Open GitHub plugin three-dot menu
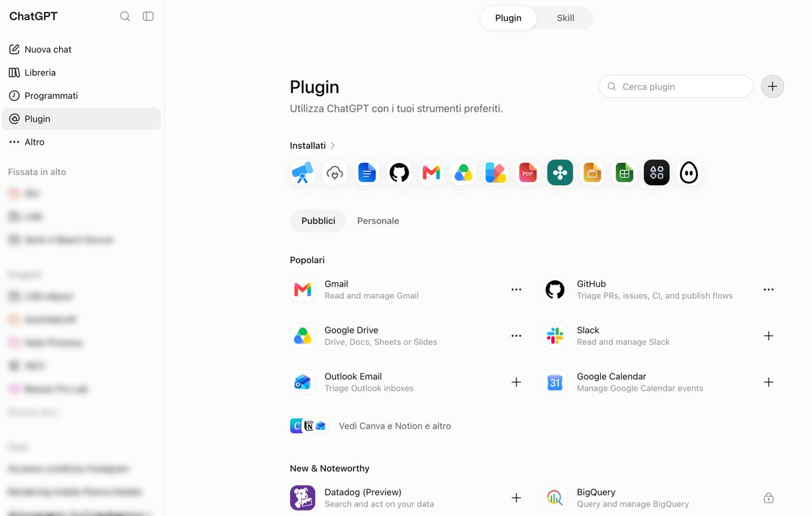The width and height of the screenshot is (812, 516). [768, 290]
